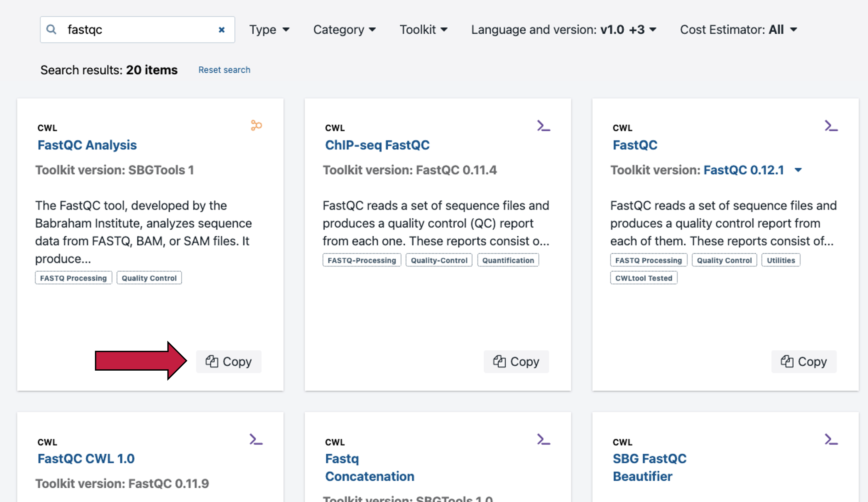Open the Cost Estimator dropdown
The image size is (868, 502).
[738, 30]
